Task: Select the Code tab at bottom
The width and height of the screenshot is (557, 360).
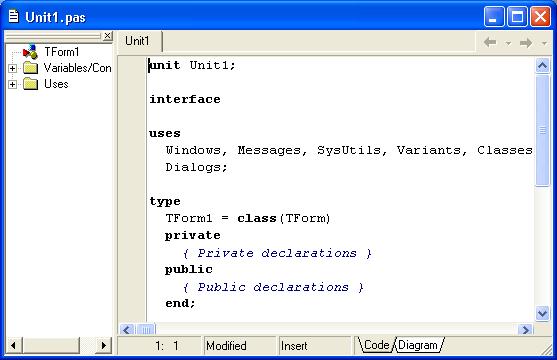Action: click(x=377, y=345)
